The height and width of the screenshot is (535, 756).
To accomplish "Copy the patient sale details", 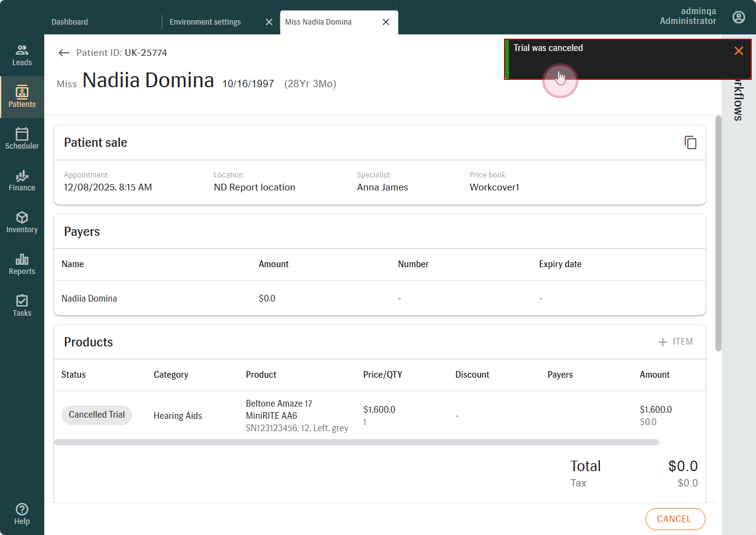I will click(x=690, y=143).
